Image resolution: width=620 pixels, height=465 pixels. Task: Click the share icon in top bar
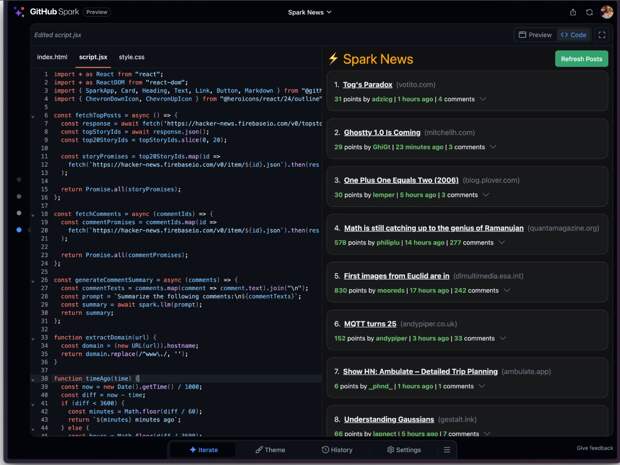tap(573, 12)
